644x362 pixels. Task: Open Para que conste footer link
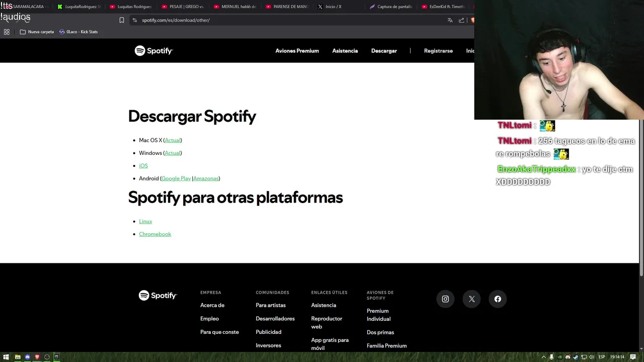click(x=219, y=332)
